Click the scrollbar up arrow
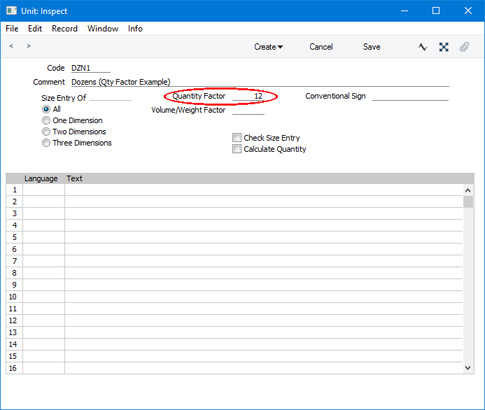The height and width of the screenshot is (410, 485). (x=468, y=190)
